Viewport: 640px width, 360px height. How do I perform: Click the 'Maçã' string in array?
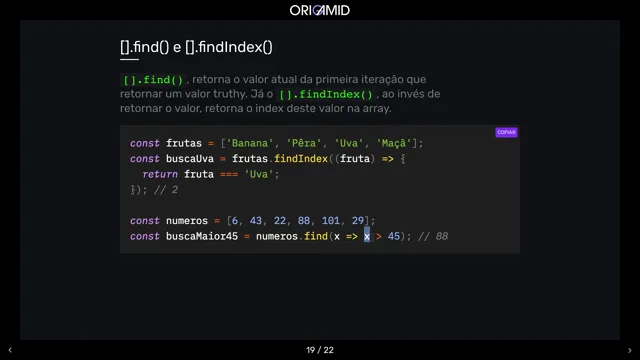coord(393,143)
